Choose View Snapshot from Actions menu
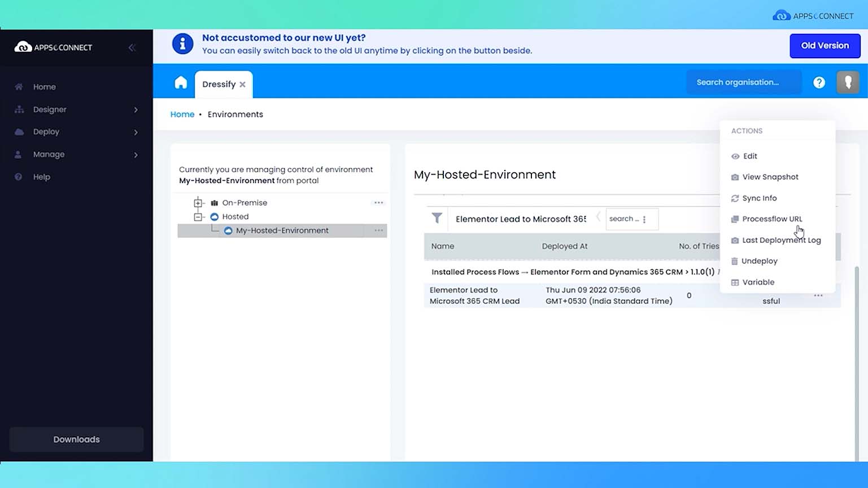 770,177
